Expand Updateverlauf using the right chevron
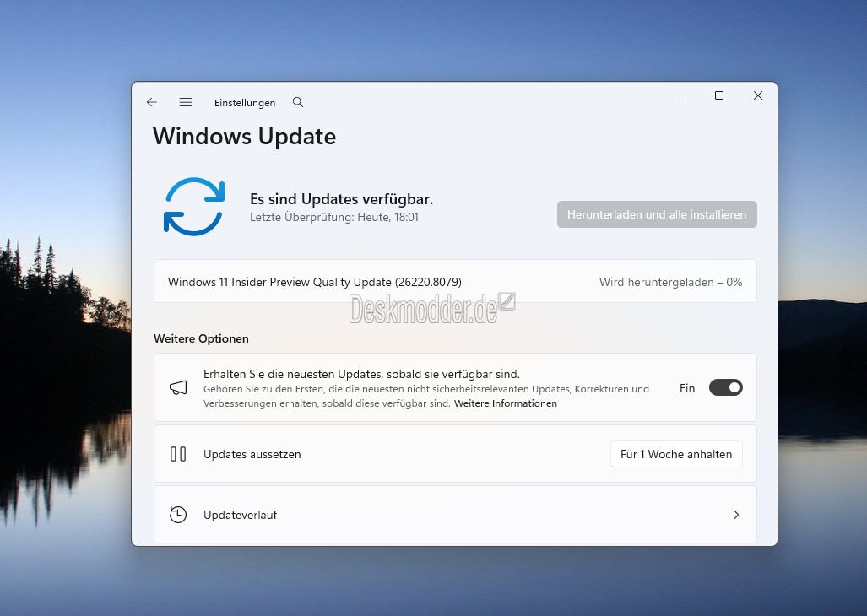This screenshot has height=616, width=867. pos(736,515)
